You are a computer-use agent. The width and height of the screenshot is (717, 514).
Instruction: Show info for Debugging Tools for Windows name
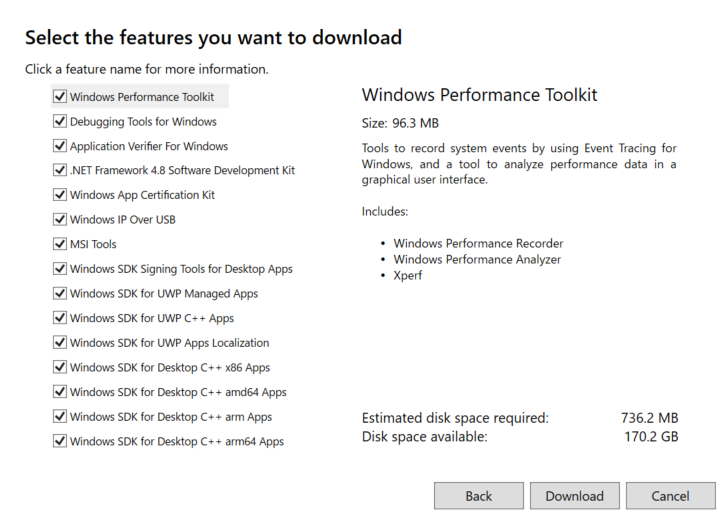[143, 122]
